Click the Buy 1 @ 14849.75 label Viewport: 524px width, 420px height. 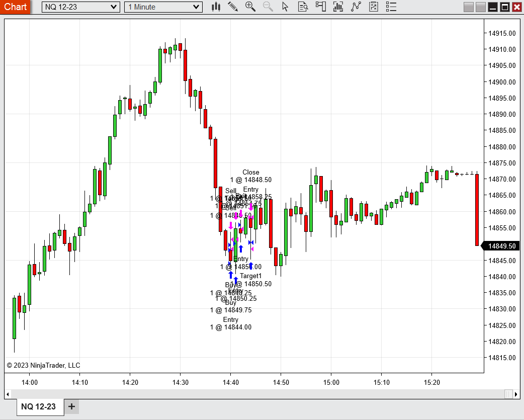(231, 306)
